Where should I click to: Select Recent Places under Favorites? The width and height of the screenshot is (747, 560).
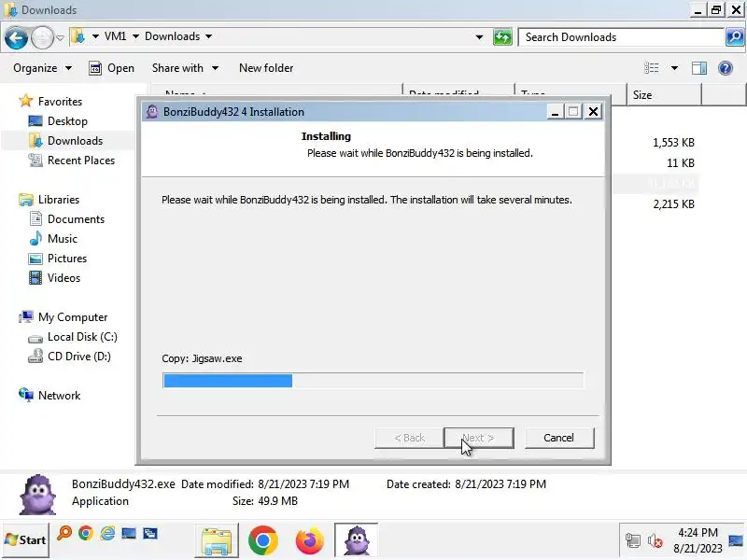point(81,161)
